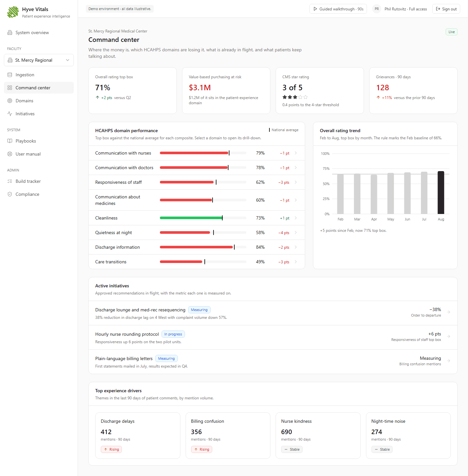The height and width of the screenshot is (476, 468).
Task: Expand the Care transitions chevron
Action: pos(296,262)
